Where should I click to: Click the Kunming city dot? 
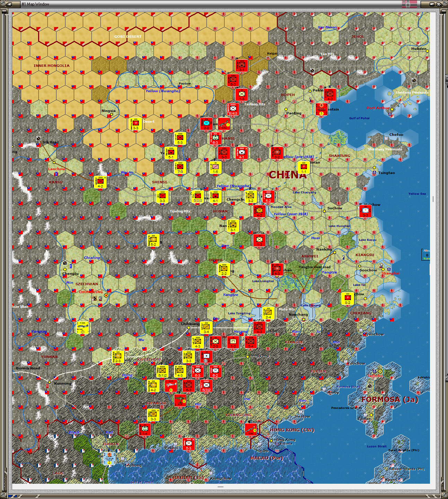[50, 382]
